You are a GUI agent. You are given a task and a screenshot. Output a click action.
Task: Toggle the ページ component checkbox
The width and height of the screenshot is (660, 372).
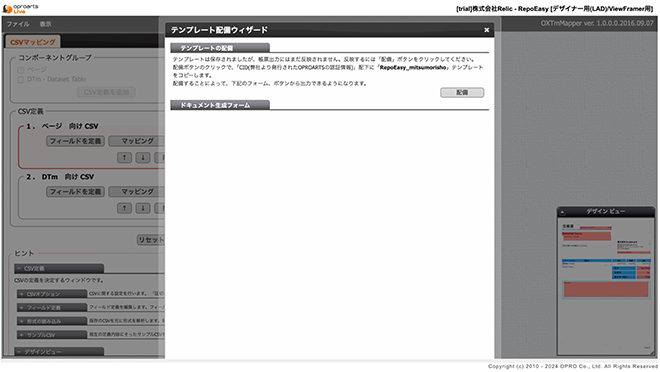click(x=21, y=70)
